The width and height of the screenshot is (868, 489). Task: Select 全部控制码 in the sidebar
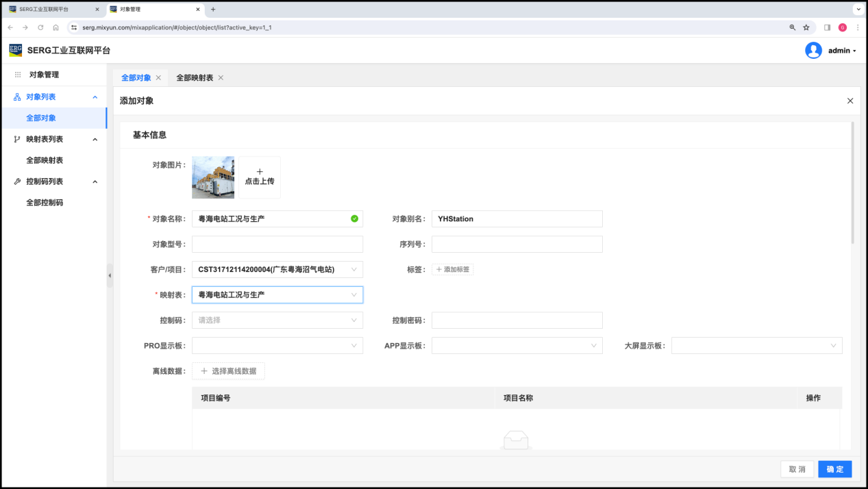(x=45, y=203)
